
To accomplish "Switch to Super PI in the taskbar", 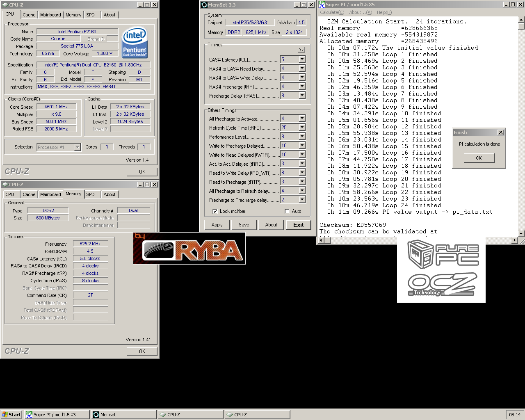I will pos(57,415).
